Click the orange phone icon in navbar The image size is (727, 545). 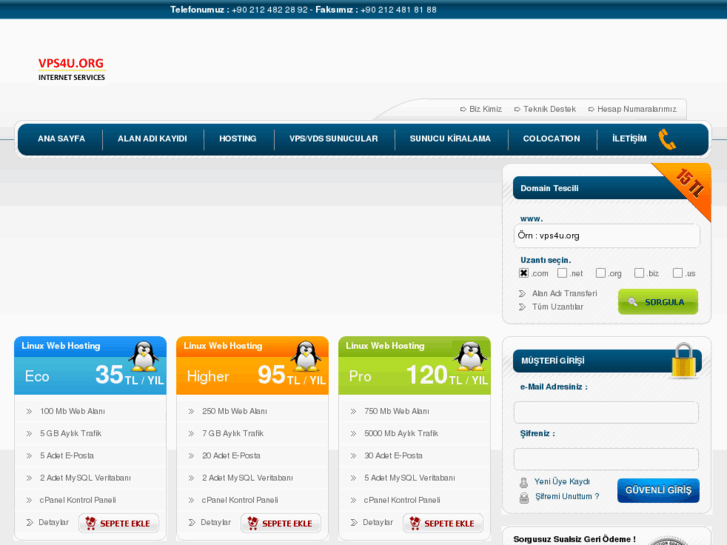[x=667, y=139]
